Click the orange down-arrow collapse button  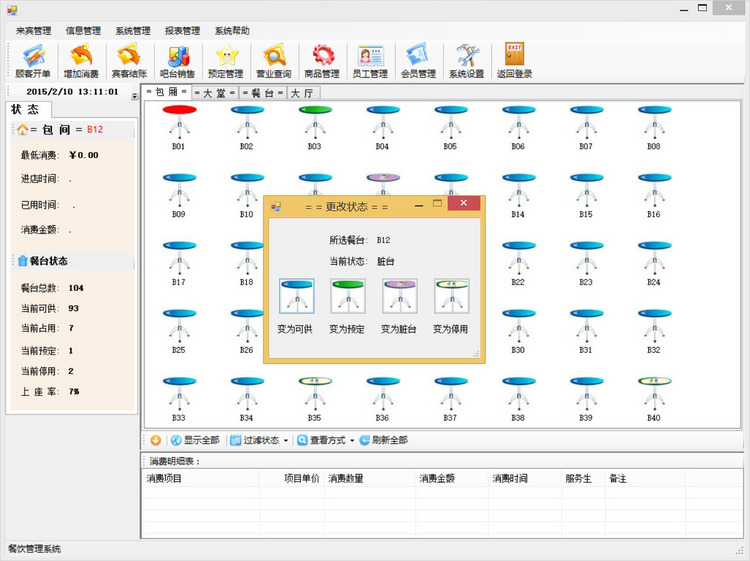[155, 440]
